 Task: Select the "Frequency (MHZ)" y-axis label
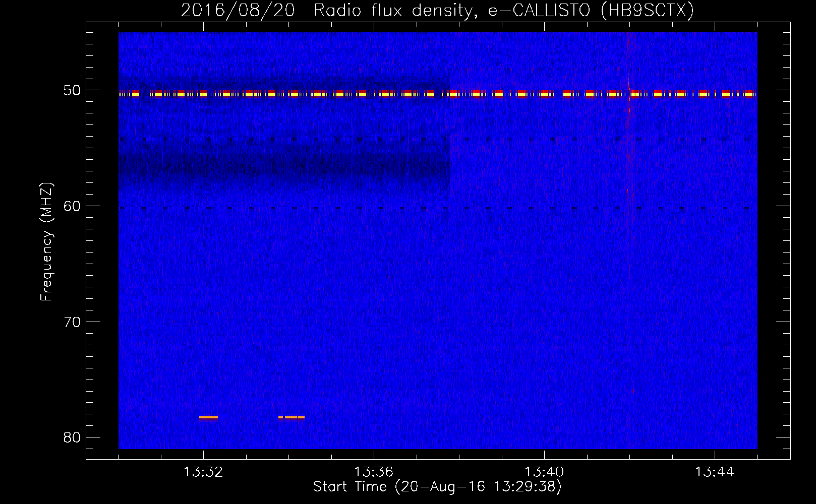click(46, 242)
